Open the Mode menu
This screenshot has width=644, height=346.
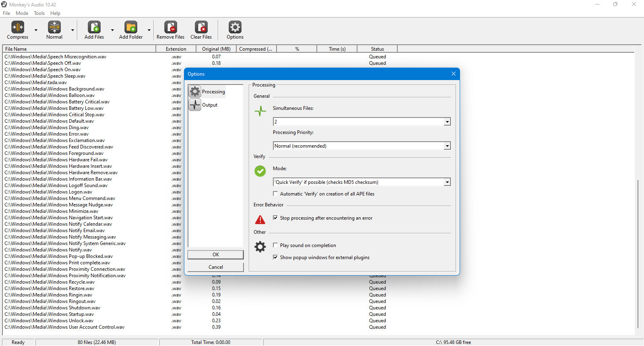(22, 13)
